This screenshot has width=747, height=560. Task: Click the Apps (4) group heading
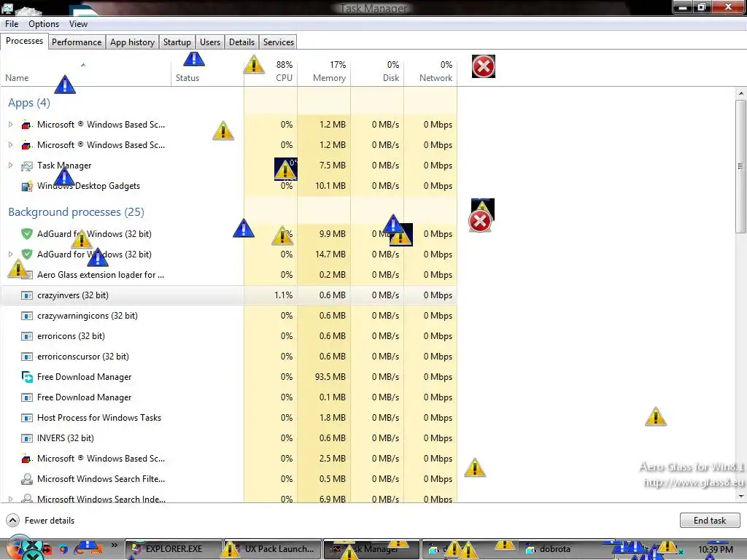pos(29,103)
